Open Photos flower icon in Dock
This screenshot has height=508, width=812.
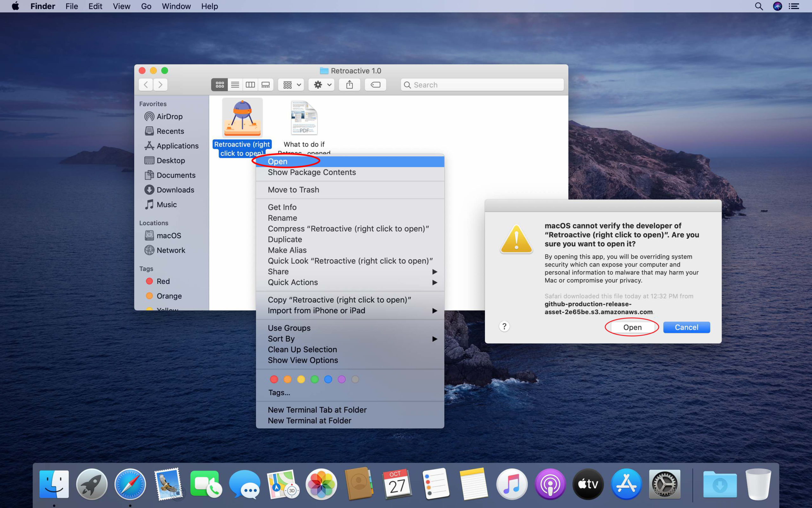[321, 484]
